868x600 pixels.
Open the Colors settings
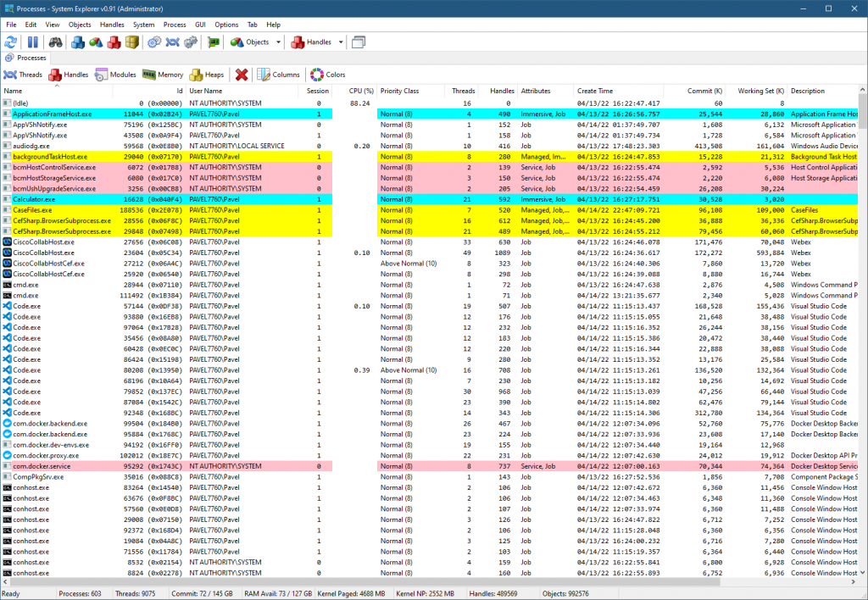[328, 75]
